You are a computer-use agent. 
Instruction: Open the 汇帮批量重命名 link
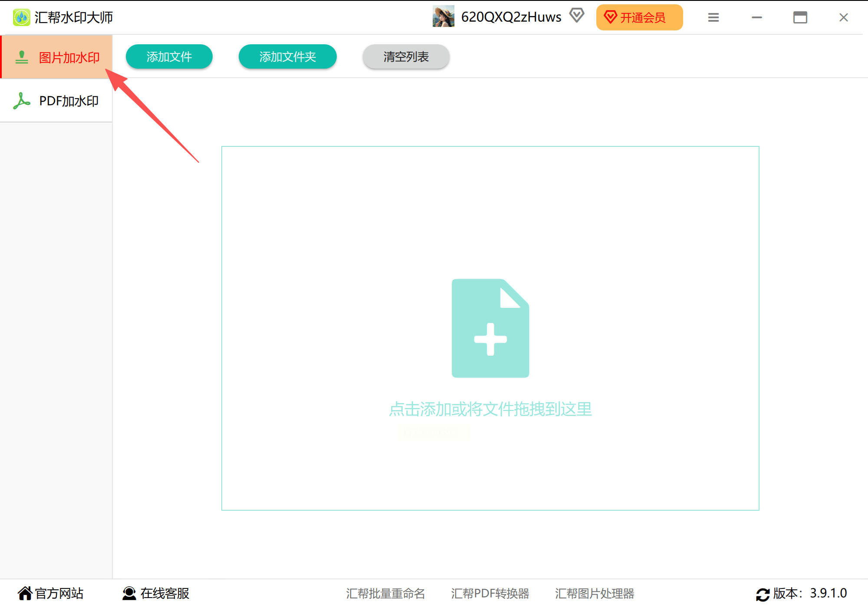[385, 593]
